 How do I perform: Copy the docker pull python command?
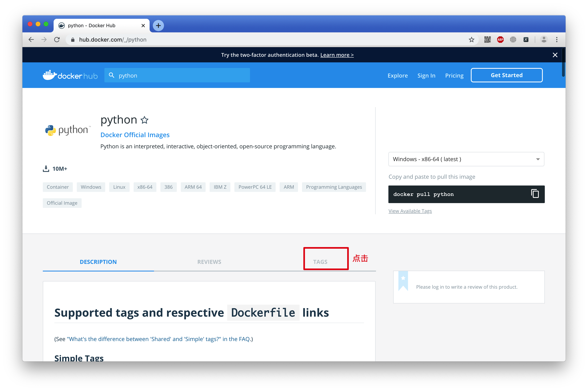(x=535, y=194)
